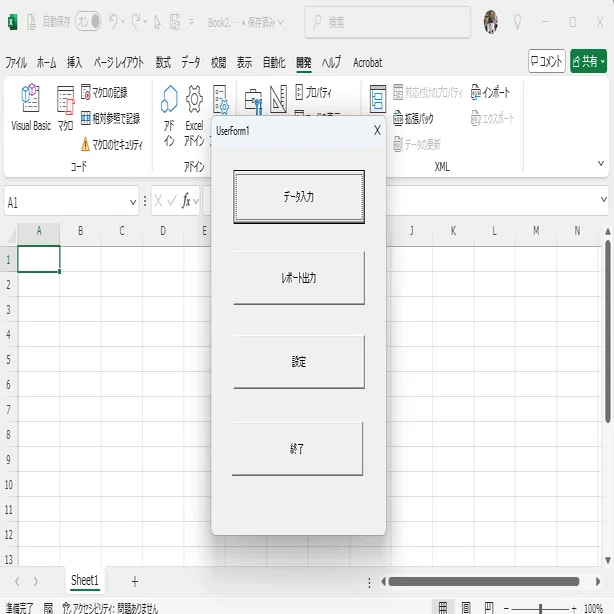The width and height of the screenshot is (614, 614).
Task: Open the コメント comments button
Action: click(x=547, y=61)
